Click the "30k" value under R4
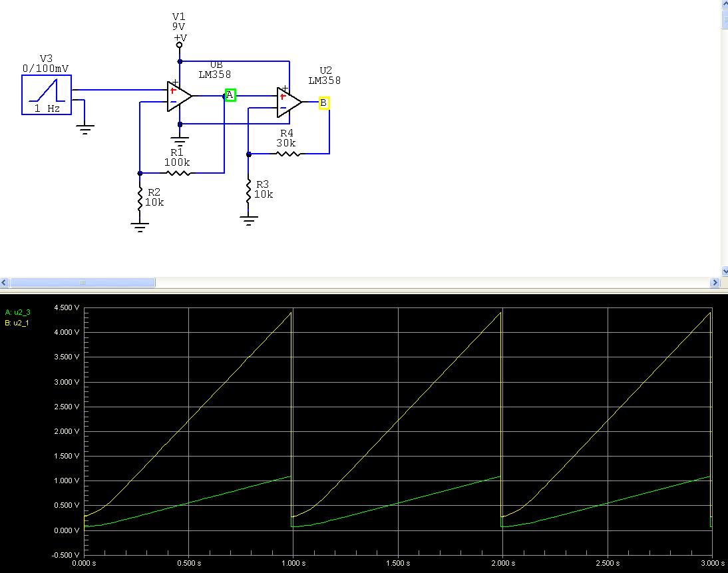 [x=286, y=143]
